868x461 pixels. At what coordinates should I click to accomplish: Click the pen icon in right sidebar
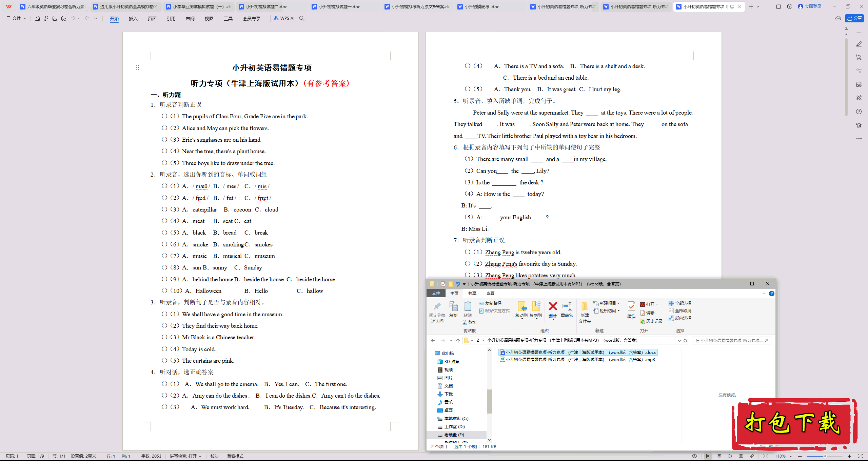click(x=859, y=44)
